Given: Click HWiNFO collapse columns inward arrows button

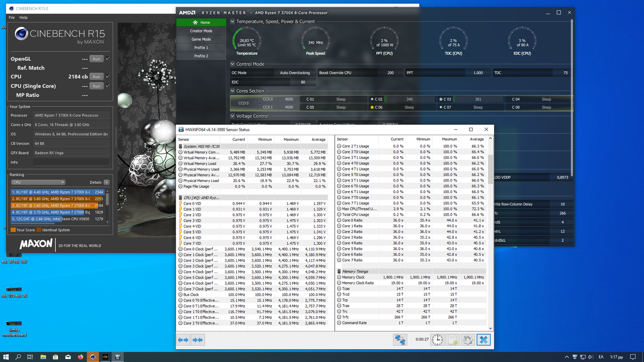Looking at the screenshot, I should coord(198,340).
